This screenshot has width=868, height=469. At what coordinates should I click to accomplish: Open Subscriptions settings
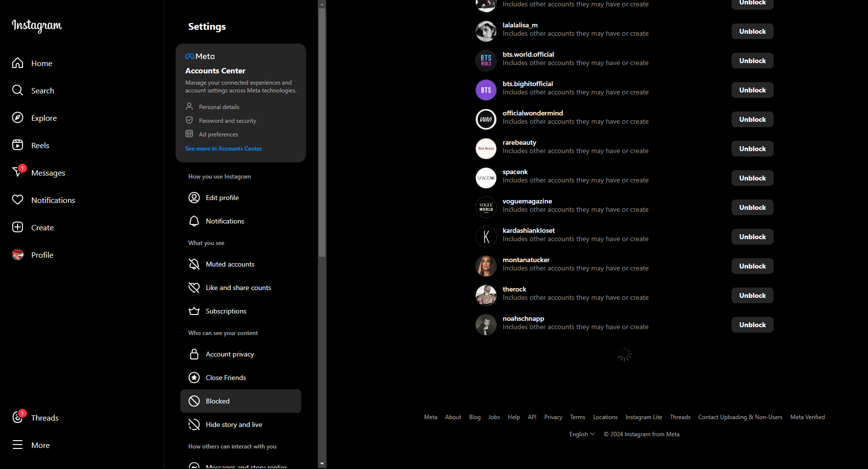tap(241, 311)
